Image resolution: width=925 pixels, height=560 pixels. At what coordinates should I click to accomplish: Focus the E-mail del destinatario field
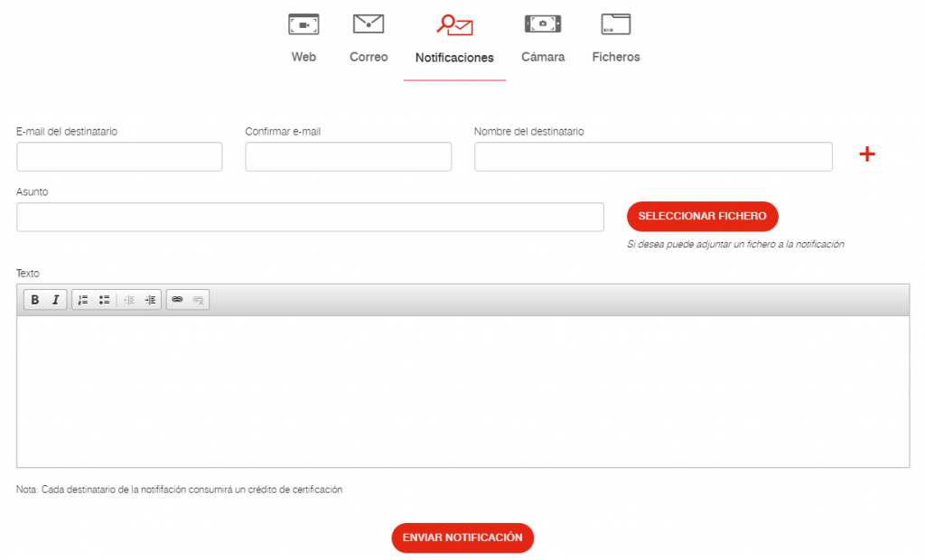click(x=119, y=156)
